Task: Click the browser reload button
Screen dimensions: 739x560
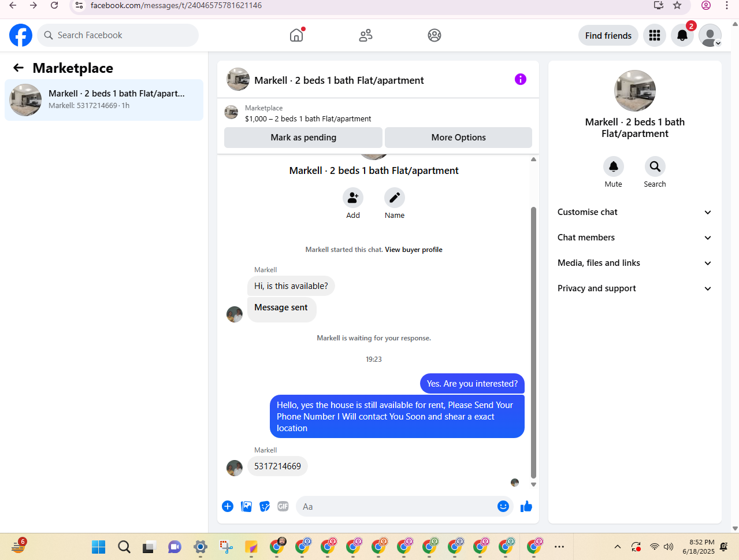Action: 54,5
